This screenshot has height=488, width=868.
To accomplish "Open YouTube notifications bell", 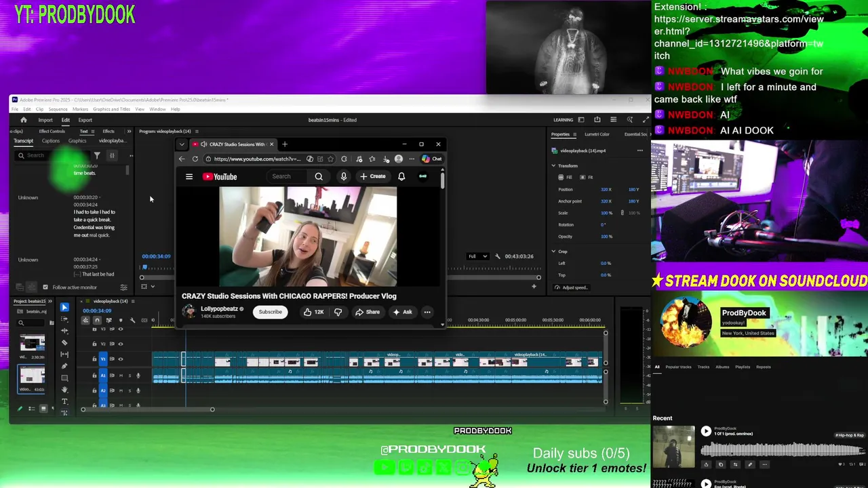I will click(x=401, y=176).
